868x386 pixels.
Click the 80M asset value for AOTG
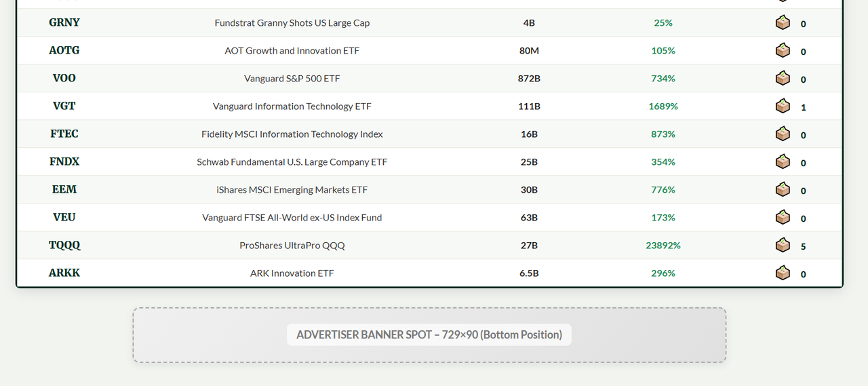click(x=529, y=50)
